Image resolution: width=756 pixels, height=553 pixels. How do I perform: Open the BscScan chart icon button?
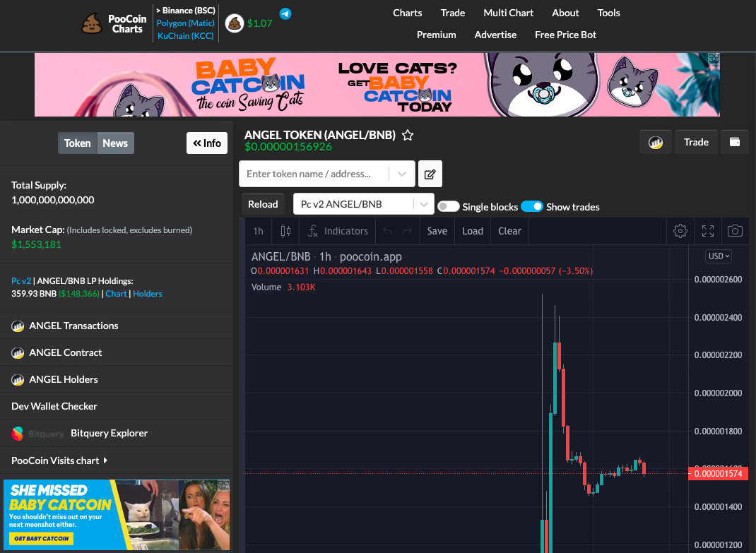[x=655, y=142]
